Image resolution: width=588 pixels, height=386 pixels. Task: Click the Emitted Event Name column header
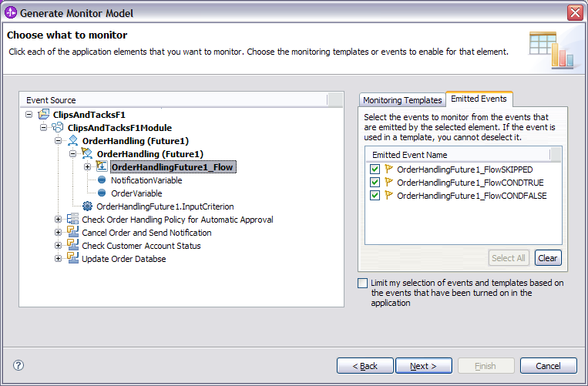[x=458, y=155]
